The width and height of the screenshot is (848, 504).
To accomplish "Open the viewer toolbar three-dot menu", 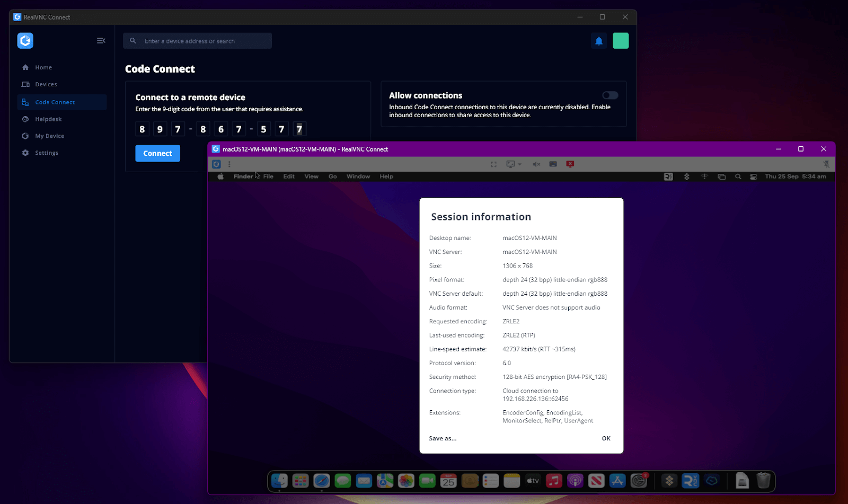I will [229, 164].
